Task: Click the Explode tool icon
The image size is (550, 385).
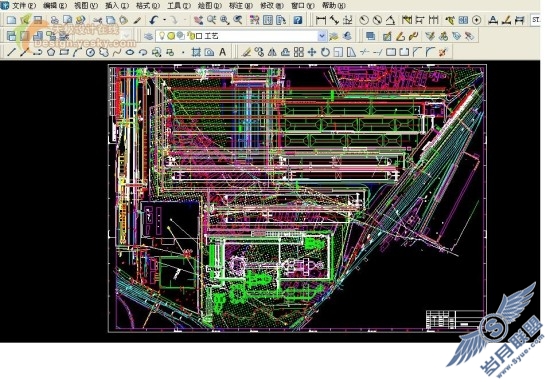Action: coord(443,53)
